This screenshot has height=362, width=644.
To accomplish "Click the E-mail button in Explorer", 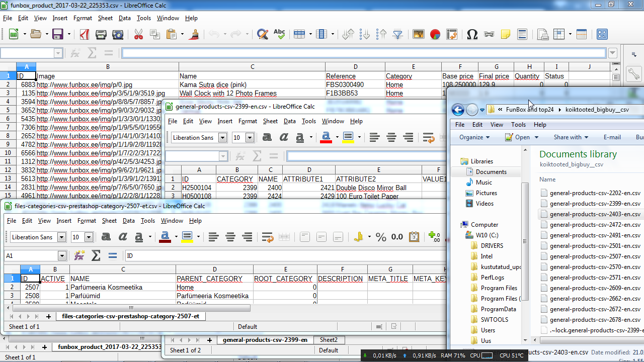I will click(x=612, y=137).
